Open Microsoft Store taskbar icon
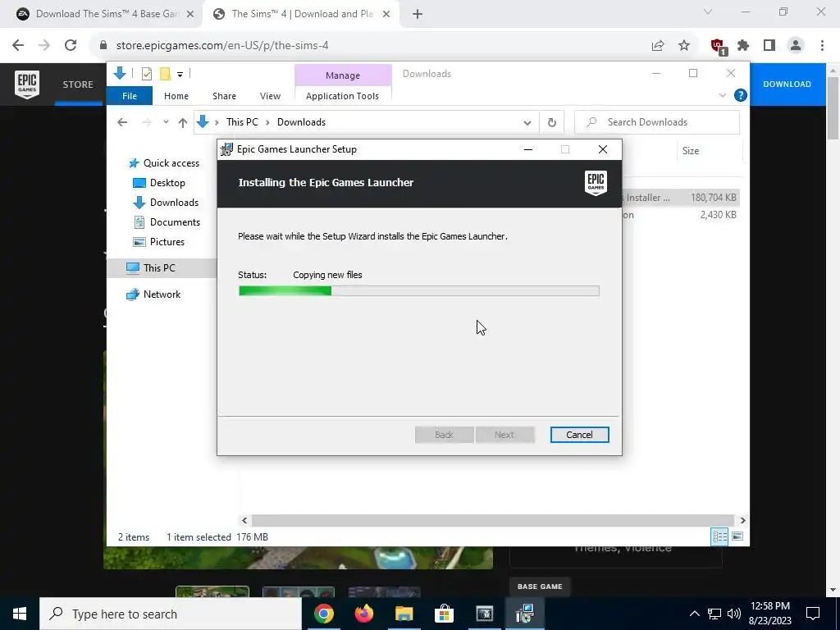This screenshot has height=630, width=840. point(444,614)
